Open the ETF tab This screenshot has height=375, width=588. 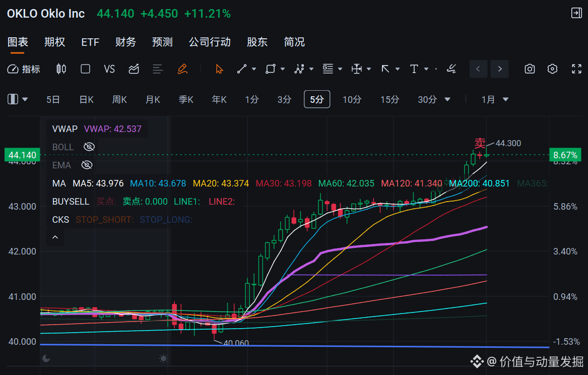(x=90, y=42)
